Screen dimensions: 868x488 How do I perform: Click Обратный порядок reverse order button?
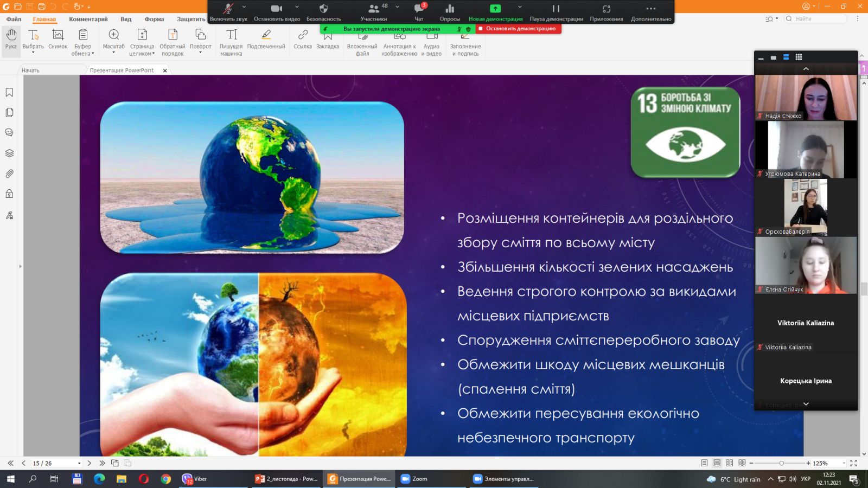[x=173, y=42]
